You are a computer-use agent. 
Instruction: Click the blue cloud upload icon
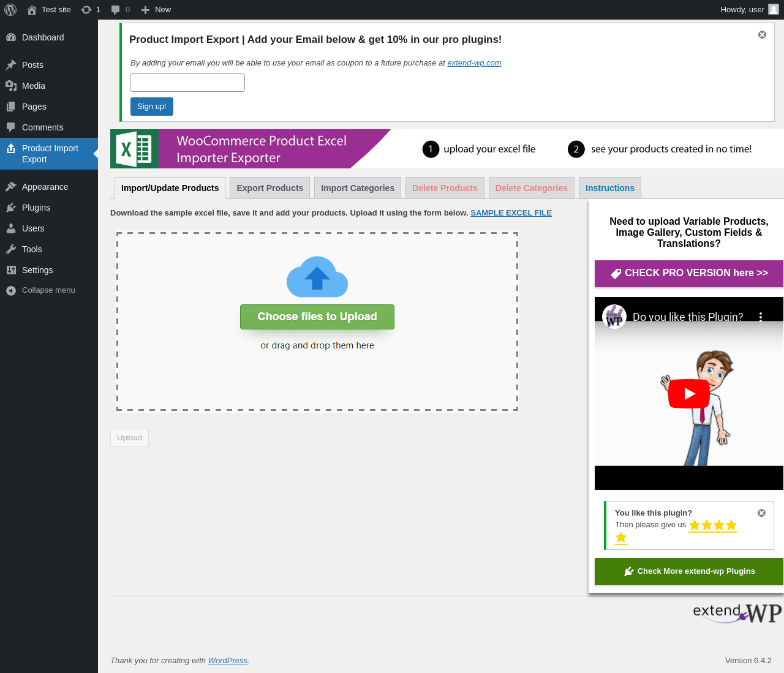(317, 277)
